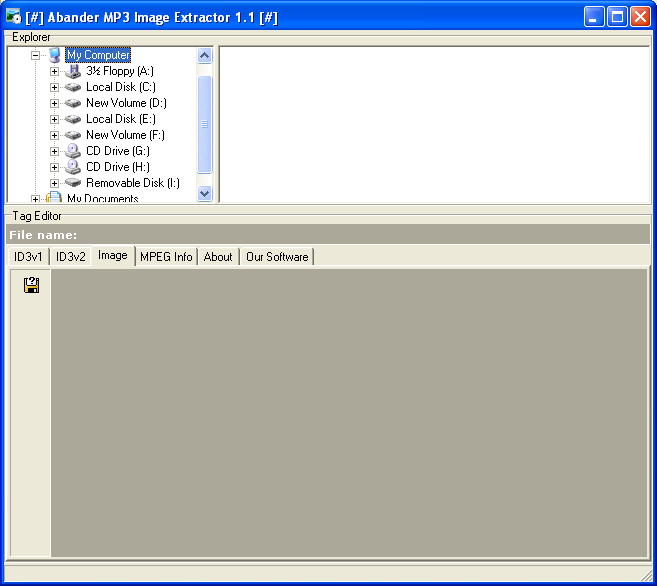
Task: Select My Documents label in tree
Action: point(103,198)
